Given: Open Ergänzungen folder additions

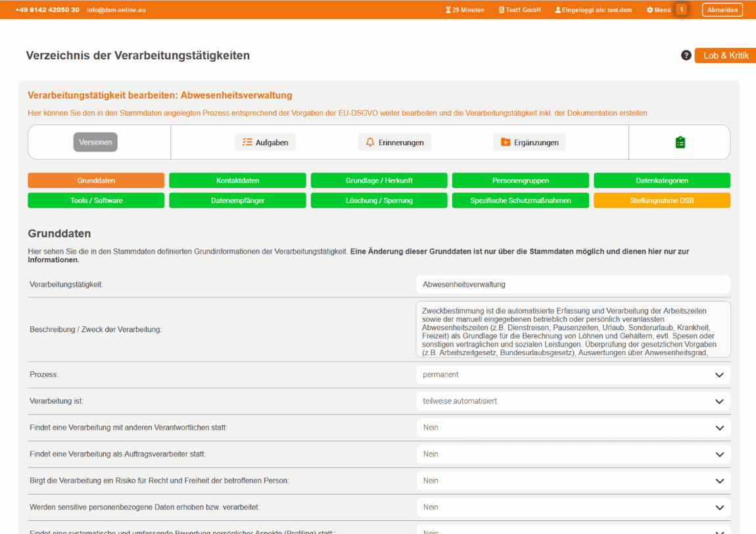Looking at the screenshot, I should tap(529, 142).
